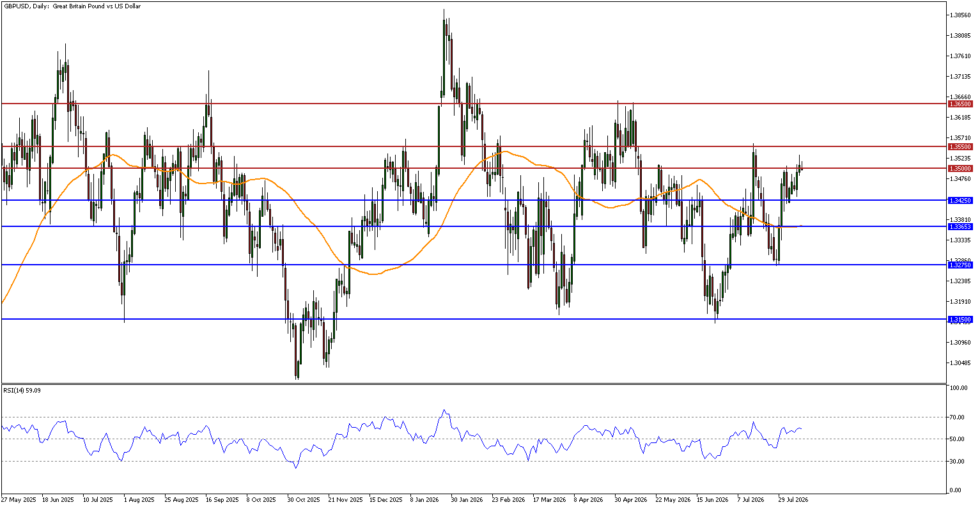Image resolution: width=980 pixels, height=507 pixels.
Task: Select the blue 1.32750 support price tag
Action: tap(960, 265)
